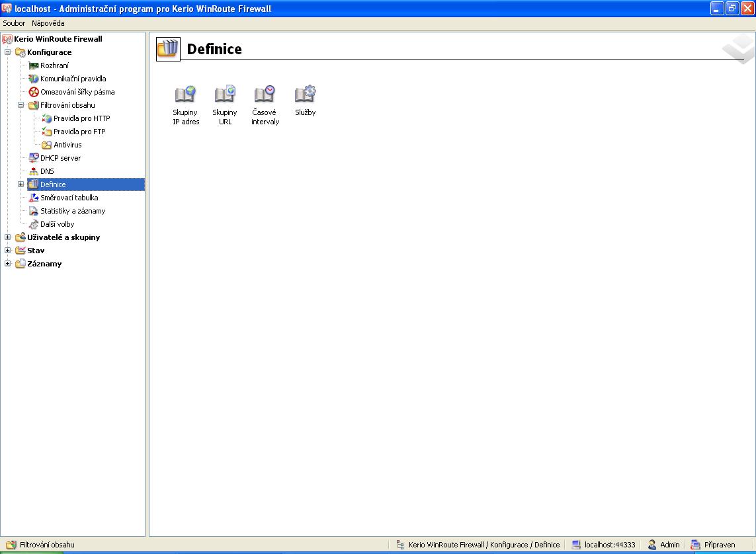The image size is (756, 554).
Task: Click the Záznamy folder icon
Action: tap(21, 264)
